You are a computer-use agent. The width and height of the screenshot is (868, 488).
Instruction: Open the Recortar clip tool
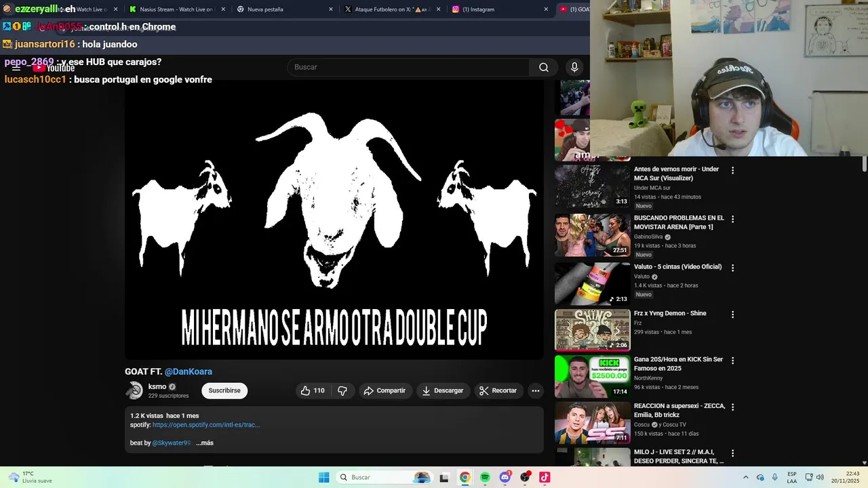click(x=498, y=390)
